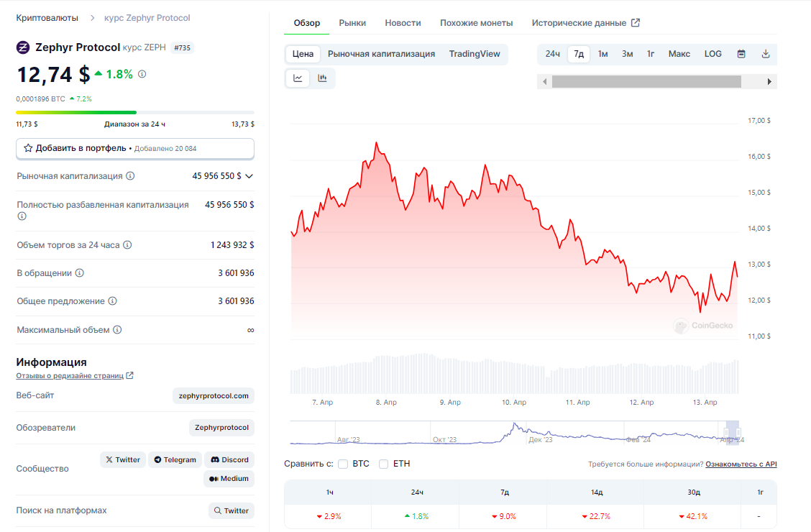The width and height of the screenshot is (811, 532).
Task: Open the Zephyrprotocol explorer link
Action: [221, 428]
